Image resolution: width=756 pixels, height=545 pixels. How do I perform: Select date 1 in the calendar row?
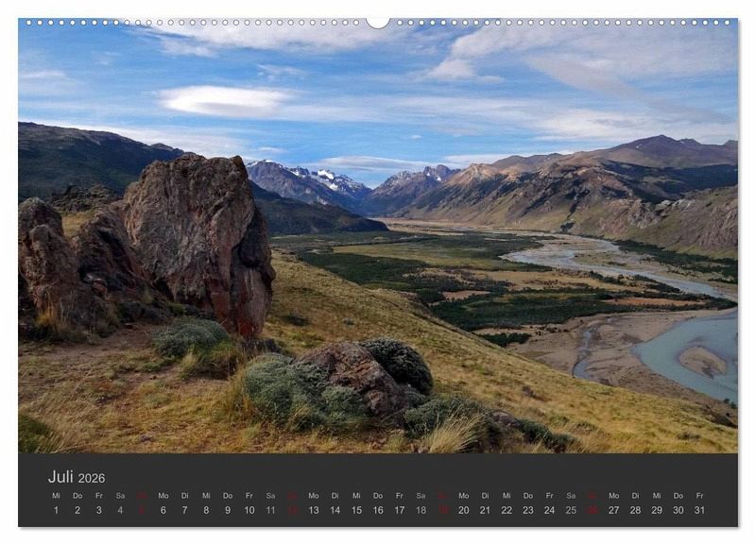56,510
